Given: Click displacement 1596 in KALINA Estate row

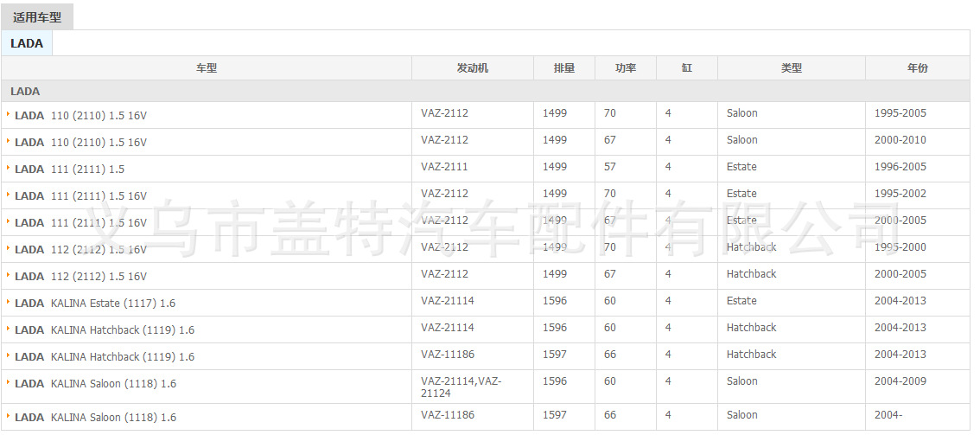Looking at the screenshot, I should tap(554, 301).
